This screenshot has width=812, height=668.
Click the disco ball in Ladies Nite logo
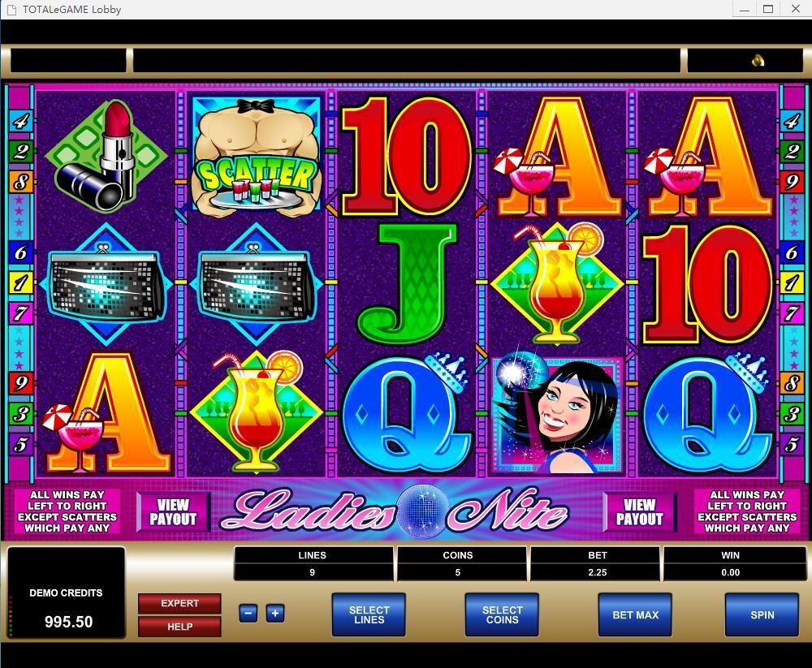coord(422,511)
